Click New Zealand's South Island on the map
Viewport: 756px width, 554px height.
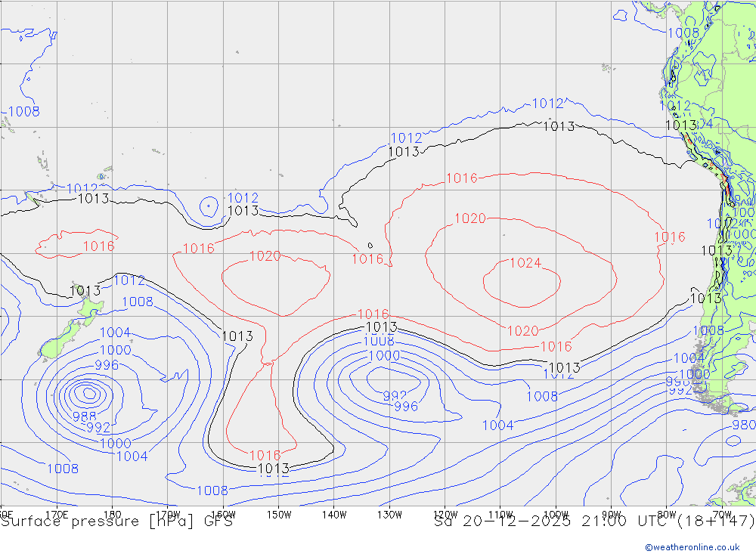pos(60,341)
